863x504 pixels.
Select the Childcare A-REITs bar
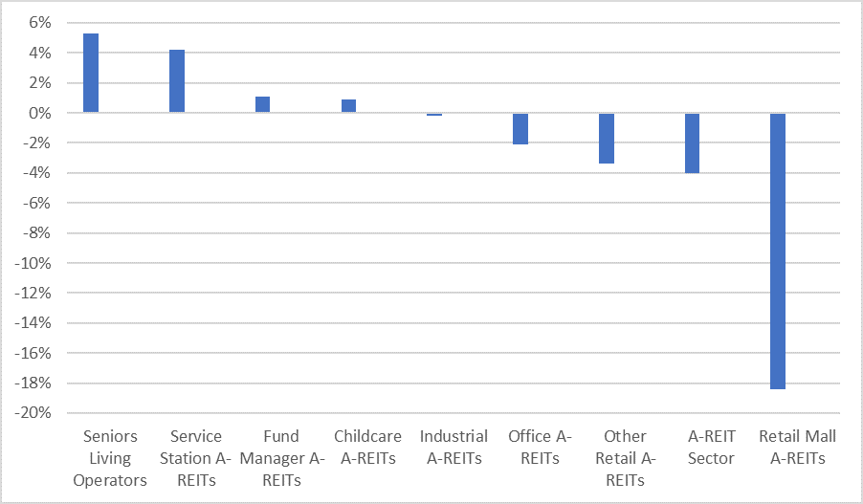pyautogui.click(x=348, y=106)
